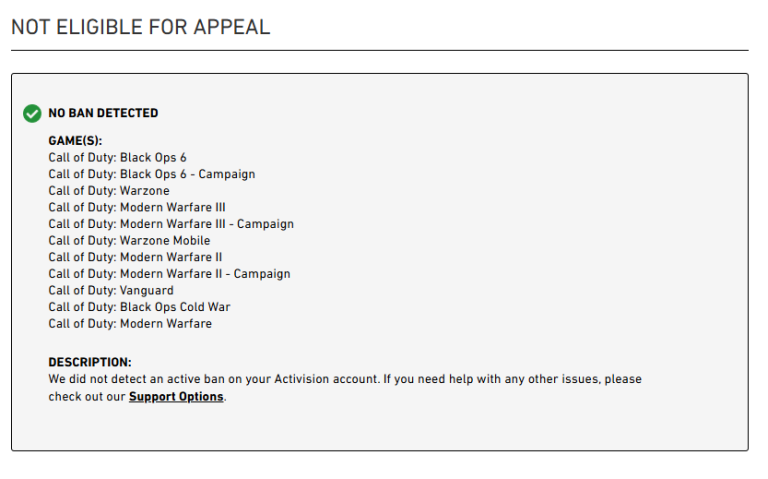The image size is (768, 479).
Task: Select the Modern Warfare III - Campaign entry
Action: pos(171,224)
